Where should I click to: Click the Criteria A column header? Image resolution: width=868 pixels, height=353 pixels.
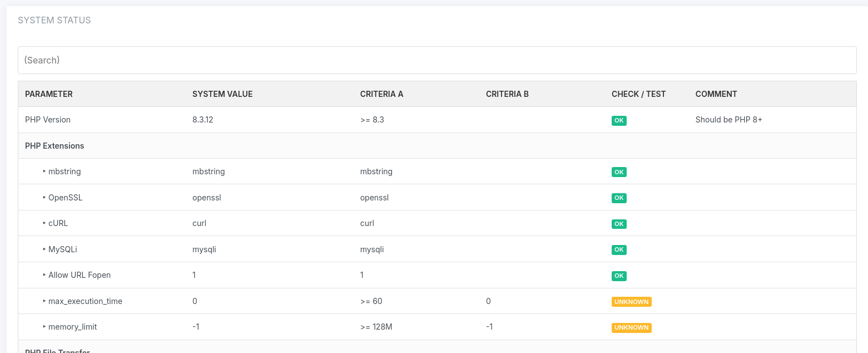(x=381, y=94)
